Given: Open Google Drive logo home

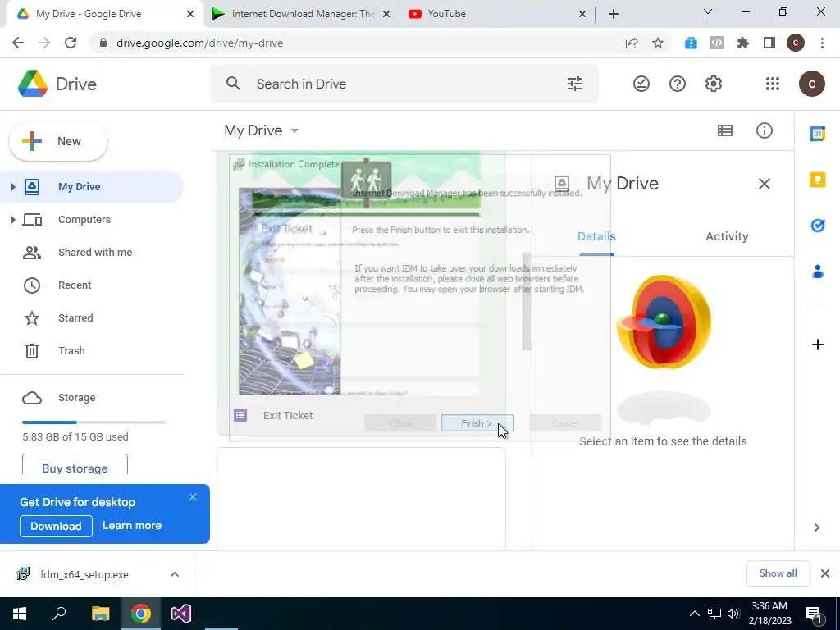Looking at the screenshot, I should pyautogui.click(x=57, y=84).
